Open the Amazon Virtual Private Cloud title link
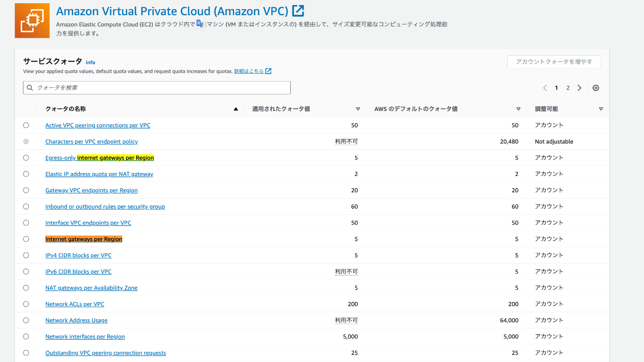 click(172, 11)
